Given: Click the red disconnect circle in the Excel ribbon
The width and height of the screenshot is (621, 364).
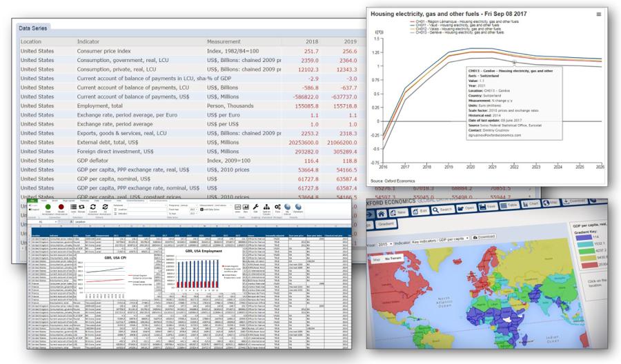Looking at the screenshot, I should pos(61,207).
